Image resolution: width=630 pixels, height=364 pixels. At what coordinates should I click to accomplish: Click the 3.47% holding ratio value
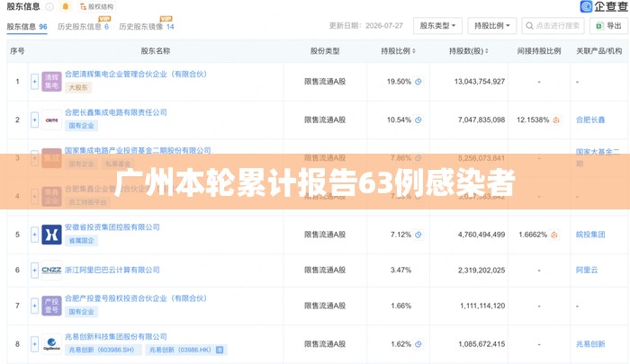coord(400,271)
